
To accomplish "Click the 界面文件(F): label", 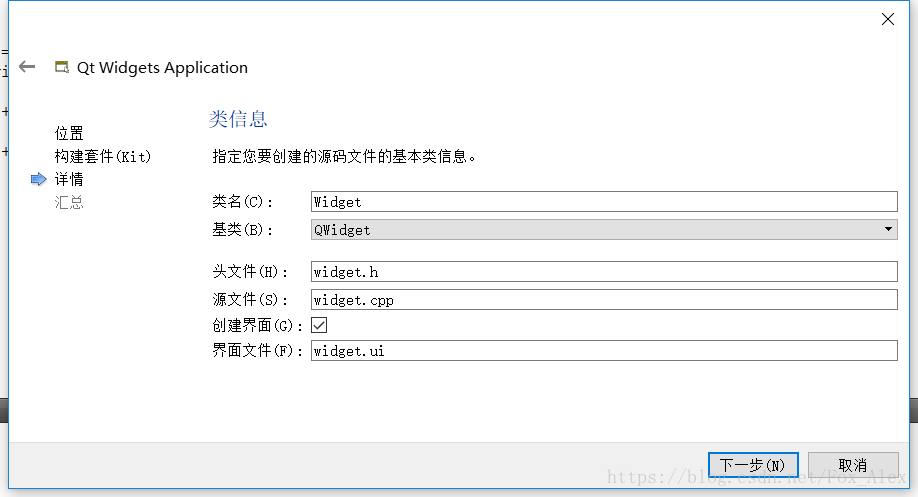I will pyautogui.click(x=257, y=351).
